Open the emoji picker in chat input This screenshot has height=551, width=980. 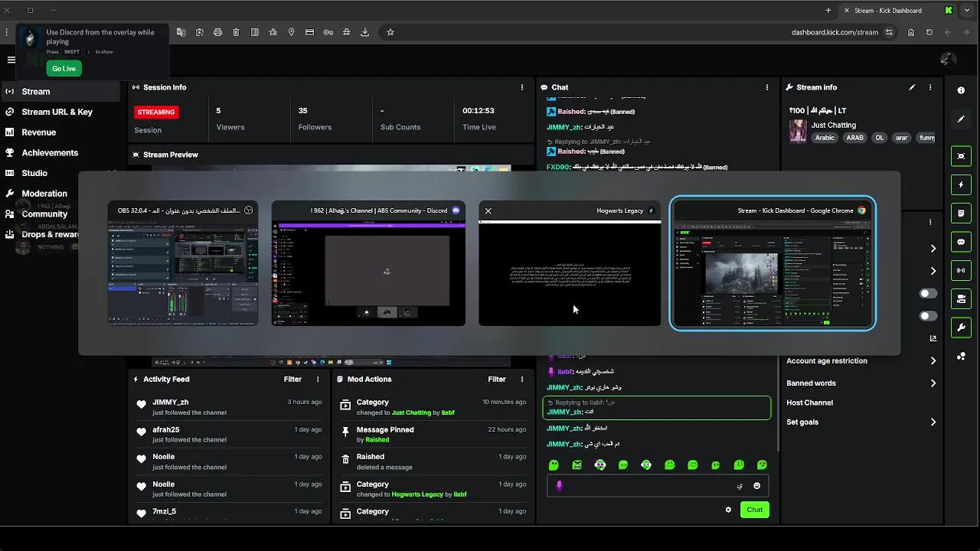(x=757, y=486)
